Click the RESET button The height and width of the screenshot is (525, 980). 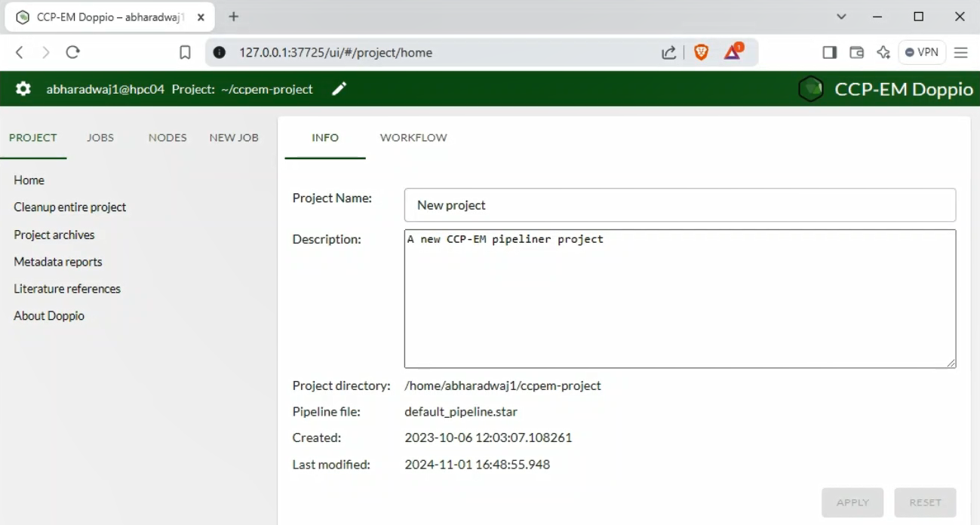click(925, 502)
